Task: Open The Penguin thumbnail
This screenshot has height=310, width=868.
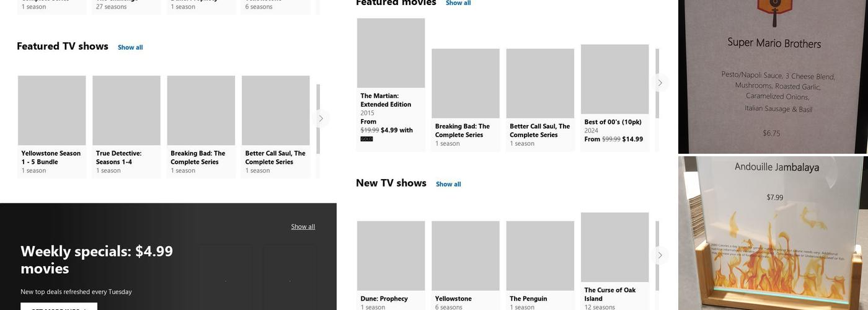Action: coord(540,256)
